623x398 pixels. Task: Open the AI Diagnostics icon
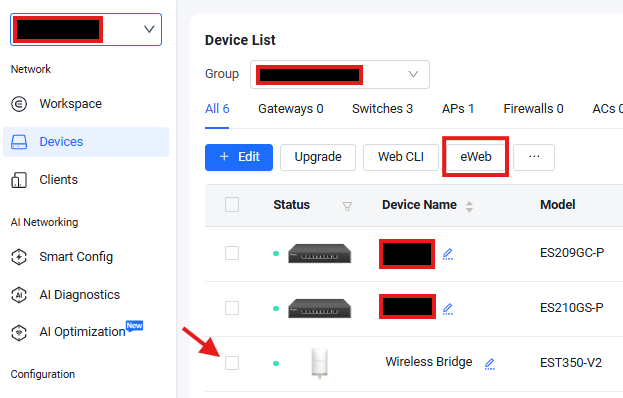(19, 295)
